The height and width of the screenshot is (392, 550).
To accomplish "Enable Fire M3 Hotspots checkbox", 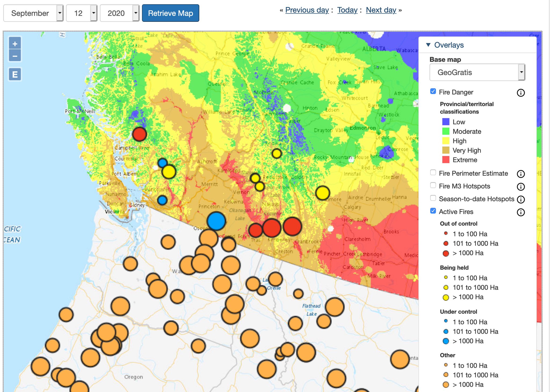I will pos(433,185).
